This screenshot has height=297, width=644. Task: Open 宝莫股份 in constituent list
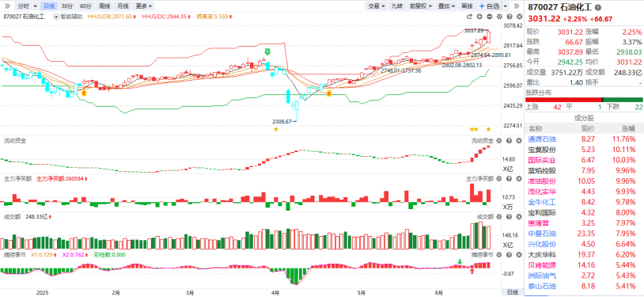point(542,150)
